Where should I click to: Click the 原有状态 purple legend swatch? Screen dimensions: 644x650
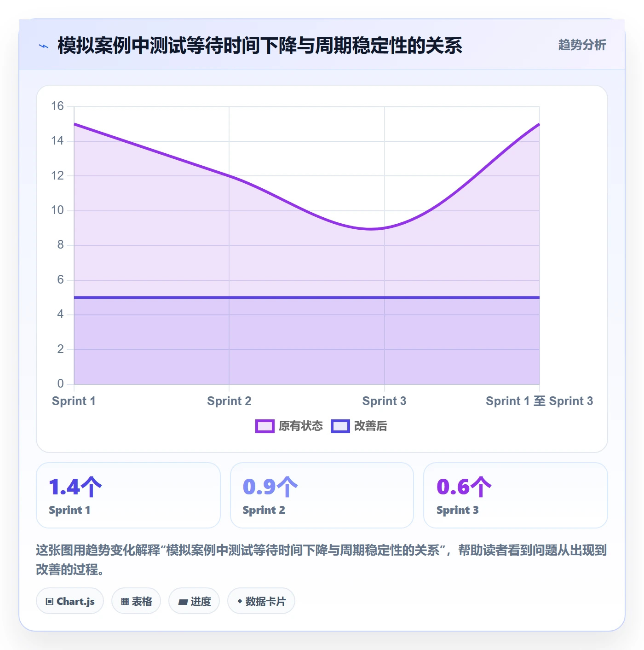pyautogui.click(x=265, y=426)
